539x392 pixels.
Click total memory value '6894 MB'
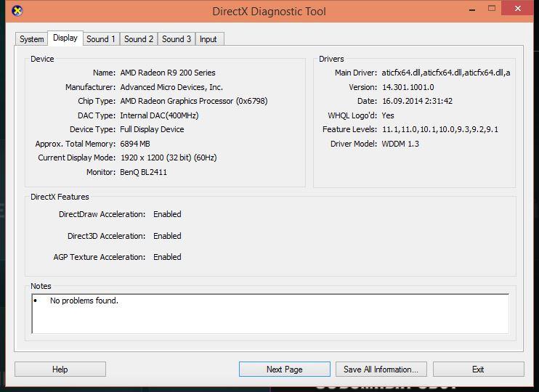click(135, 144)
